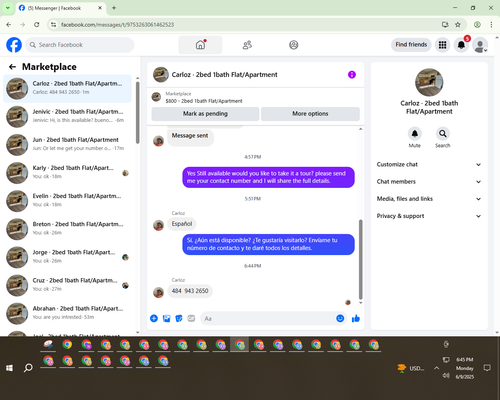Open the tab search dropdown arrow
500x400 pixels.
(7, 8)
